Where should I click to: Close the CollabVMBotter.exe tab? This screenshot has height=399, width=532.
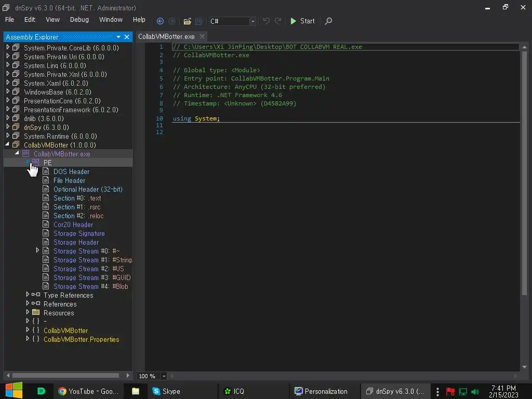point(202,36)
